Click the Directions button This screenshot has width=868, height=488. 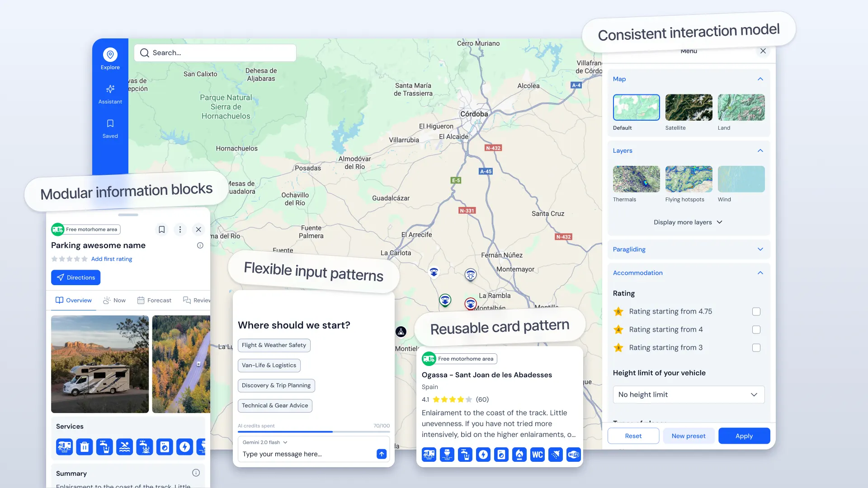[x=75, y=277]
